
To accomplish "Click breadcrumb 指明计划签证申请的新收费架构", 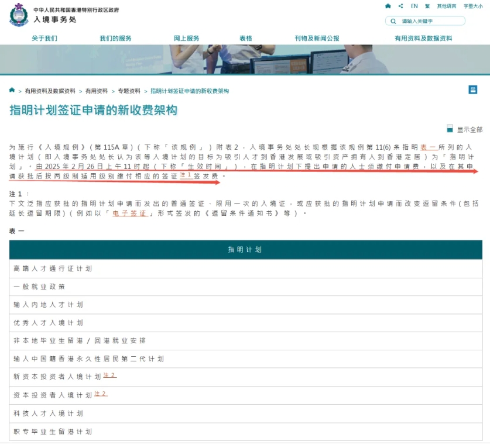I will [x=190, y=91].
